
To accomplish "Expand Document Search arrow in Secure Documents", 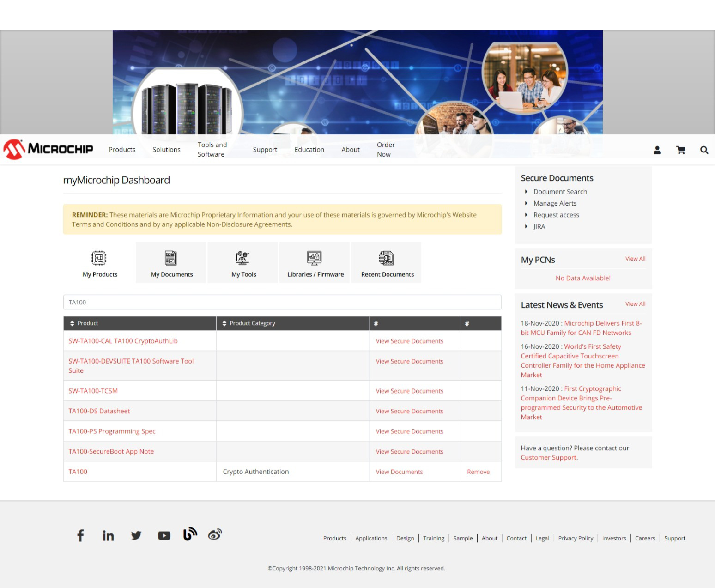I will pos(526,192).
